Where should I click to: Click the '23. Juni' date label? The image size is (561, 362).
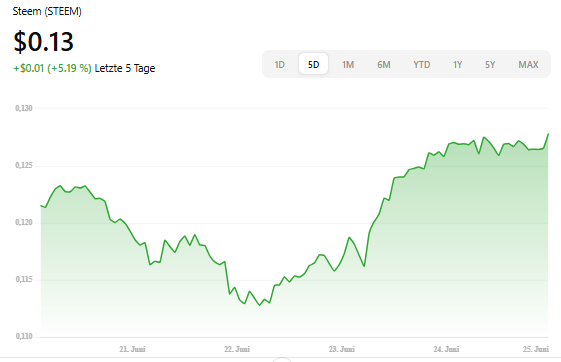pyautogui.click(x=342, y=349)
